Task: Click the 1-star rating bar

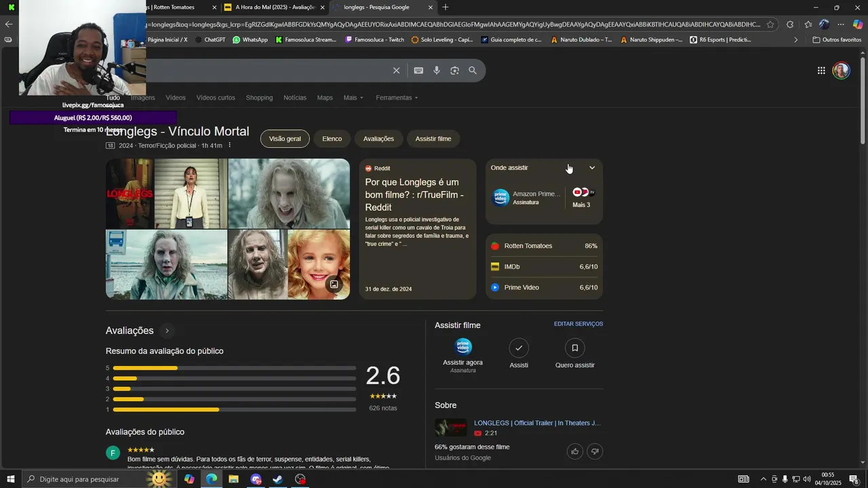Action: coord(235,409)
